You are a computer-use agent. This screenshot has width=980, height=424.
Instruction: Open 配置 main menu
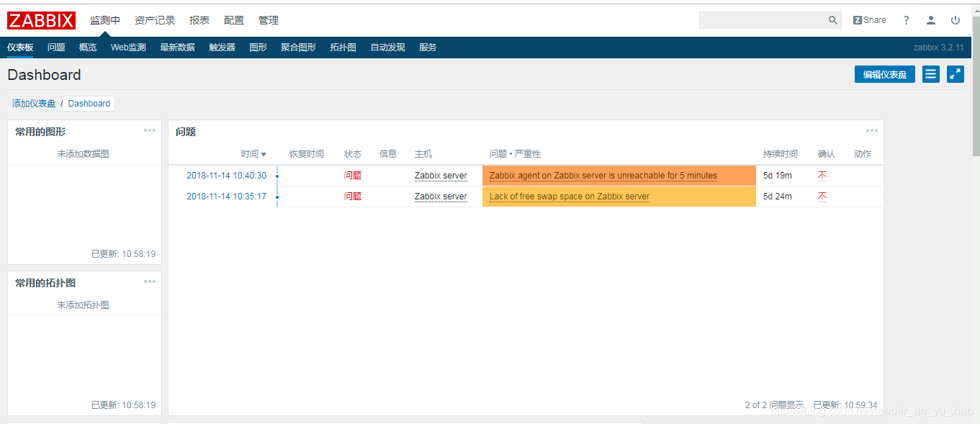point(234,20)
